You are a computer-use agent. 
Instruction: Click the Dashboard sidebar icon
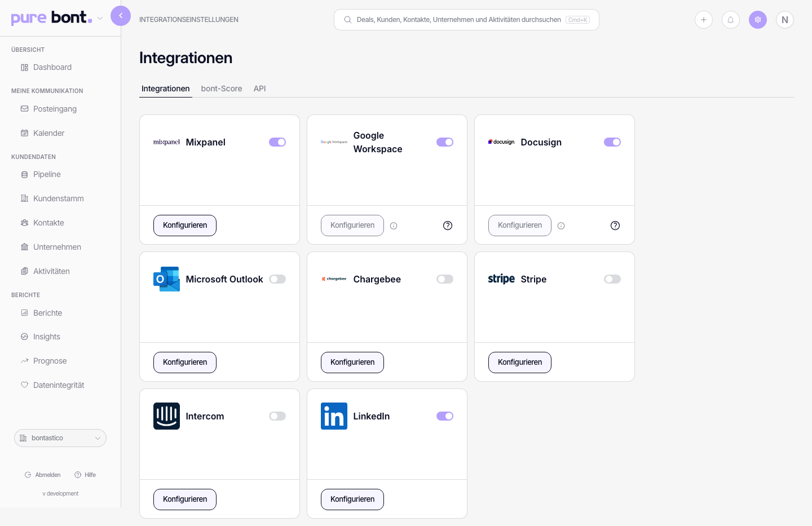[x=24, y=68]
